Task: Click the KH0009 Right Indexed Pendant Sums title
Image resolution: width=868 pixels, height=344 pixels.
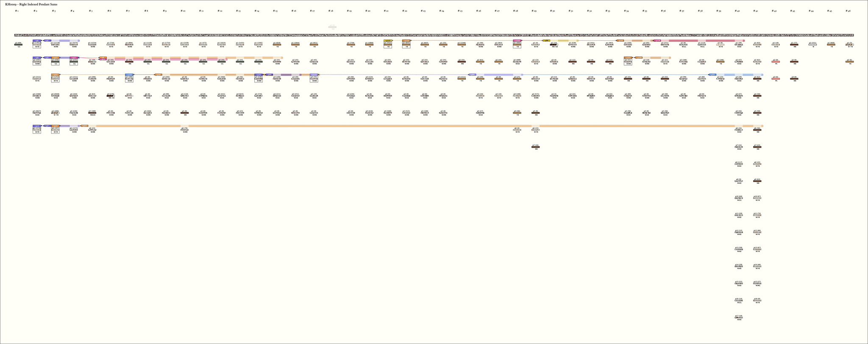Action: pyautogui.click(x=31, y=4)
